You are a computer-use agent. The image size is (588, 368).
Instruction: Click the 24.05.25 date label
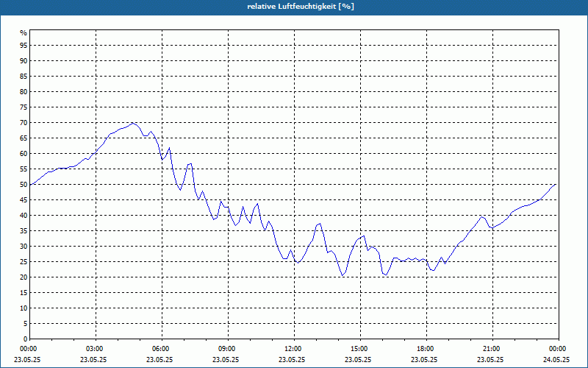coord(556,360)
